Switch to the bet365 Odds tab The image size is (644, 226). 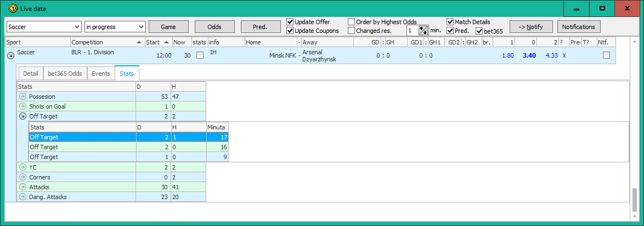pyautogui.click(x=65, y=73)
